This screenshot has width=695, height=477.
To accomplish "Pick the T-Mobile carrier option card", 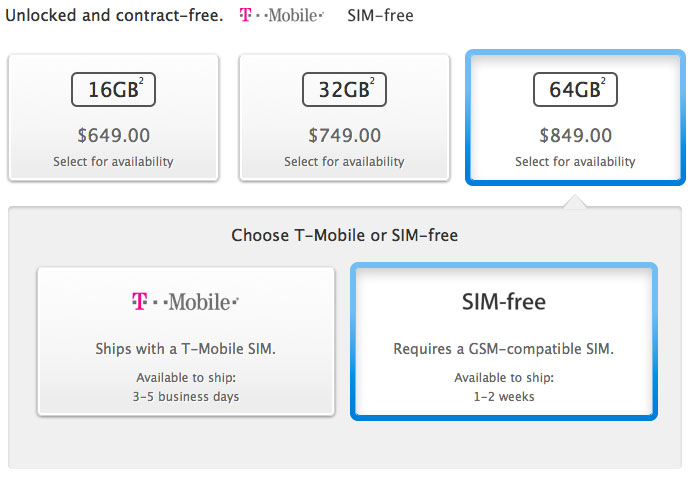I will [x=185, y=340].
